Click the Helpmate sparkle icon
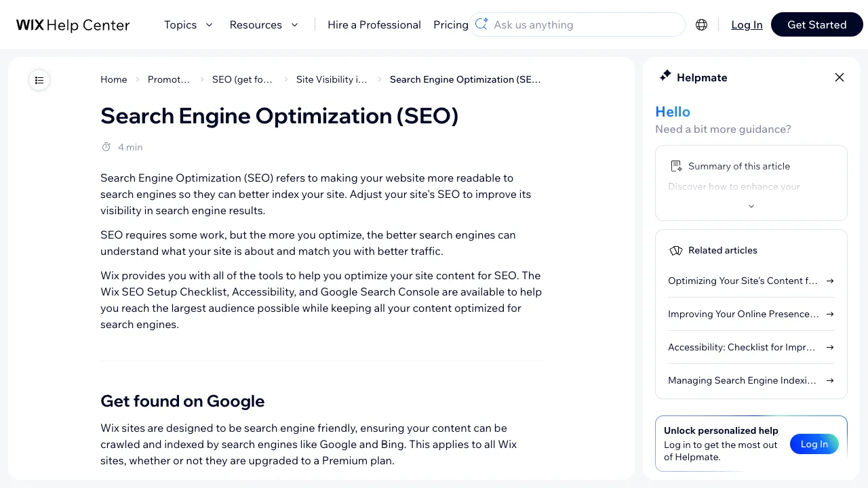The width and height of the screenshot is (868, 488). point(665,76)
